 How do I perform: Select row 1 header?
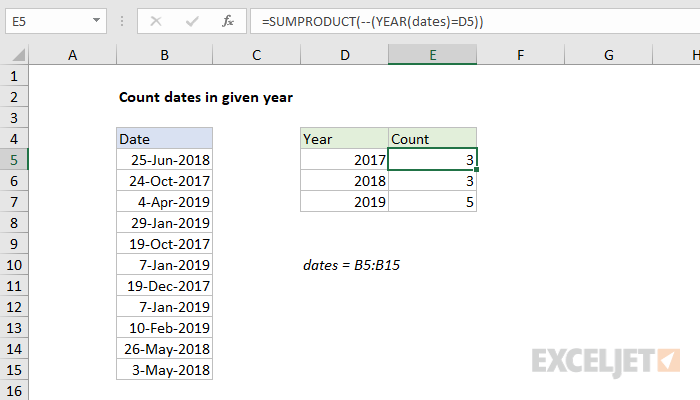click(x=14, y=76)
